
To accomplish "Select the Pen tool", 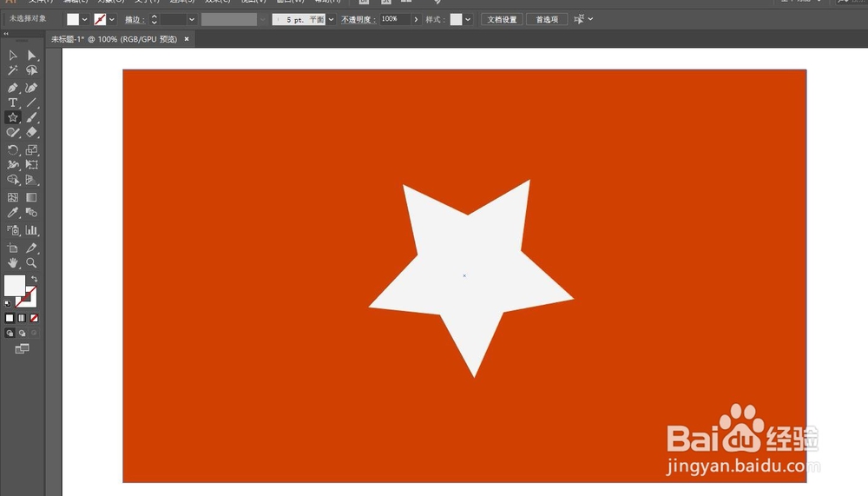I will [x=13, y=88].
